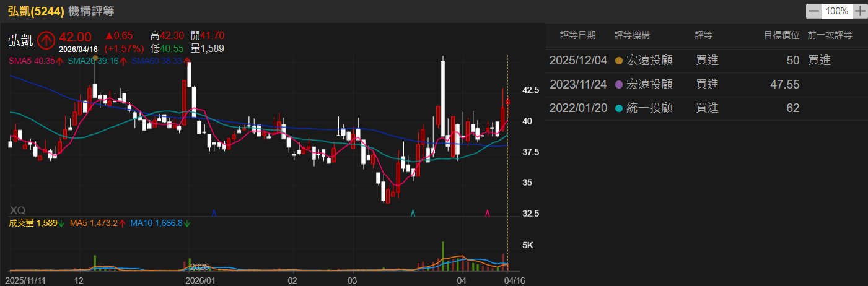Click the red up-arrow circle beside 弘凱

click(46, 40)
